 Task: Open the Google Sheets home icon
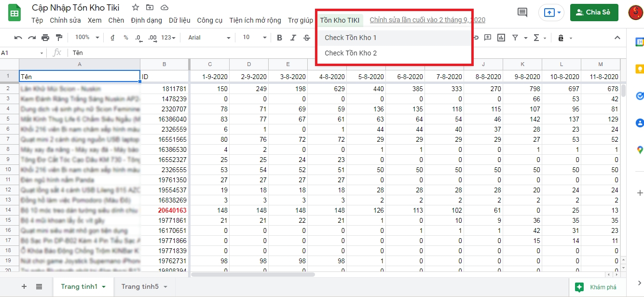pyautogui.click(x=14, y=13)
